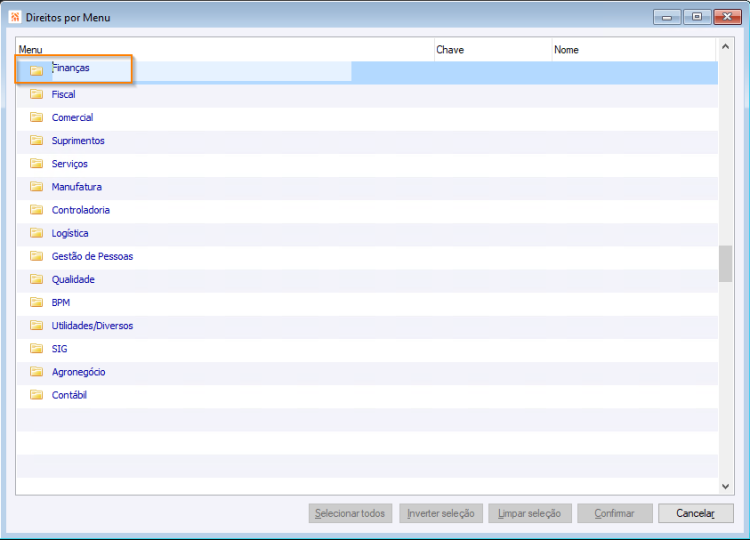The height and width of the screenshot is (540, 750).
Task: Click the scrollbar down arrow
Action: tap(726, 486)
